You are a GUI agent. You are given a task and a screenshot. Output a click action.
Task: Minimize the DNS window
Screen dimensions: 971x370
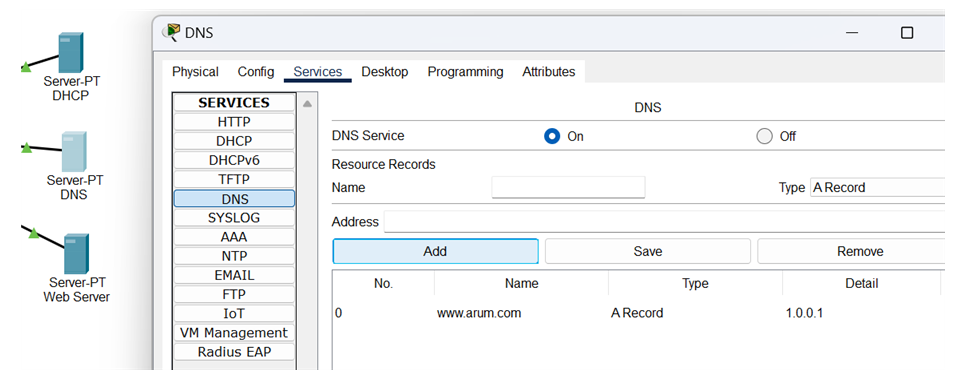point(852,33)
